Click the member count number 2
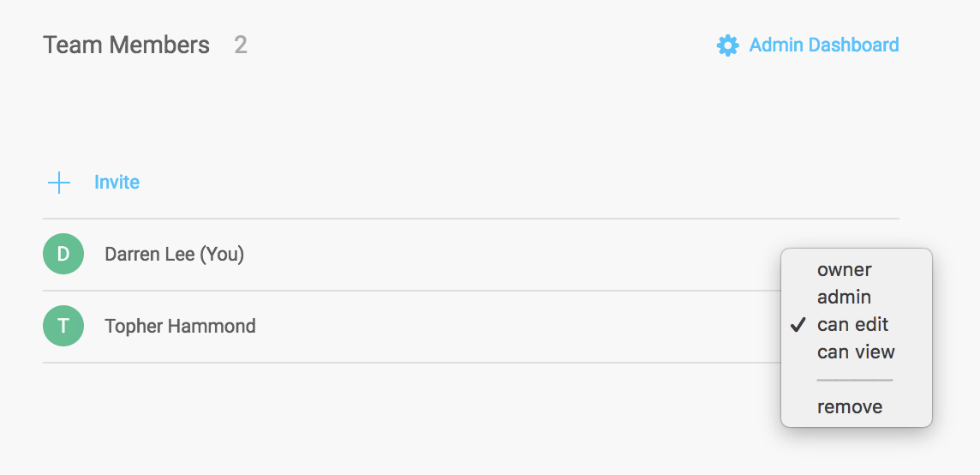 pos(241,45)
